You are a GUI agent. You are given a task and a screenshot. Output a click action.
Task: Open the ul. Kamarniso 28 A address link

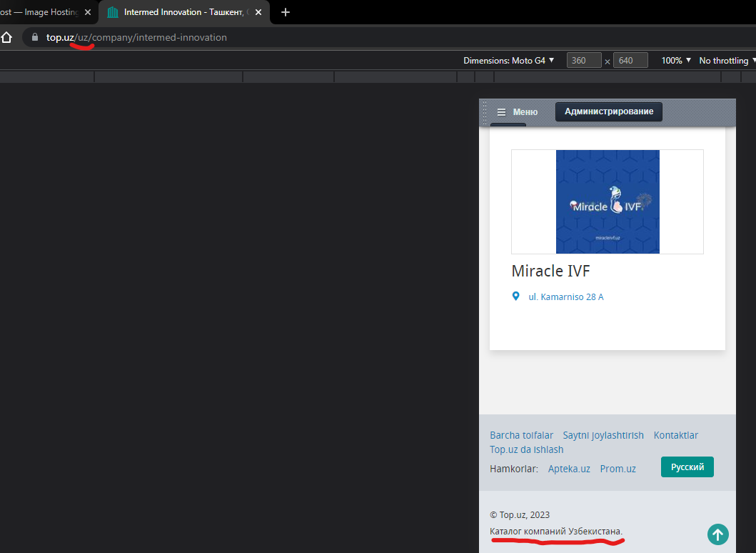pyautogui.click(x=566, y=297)
